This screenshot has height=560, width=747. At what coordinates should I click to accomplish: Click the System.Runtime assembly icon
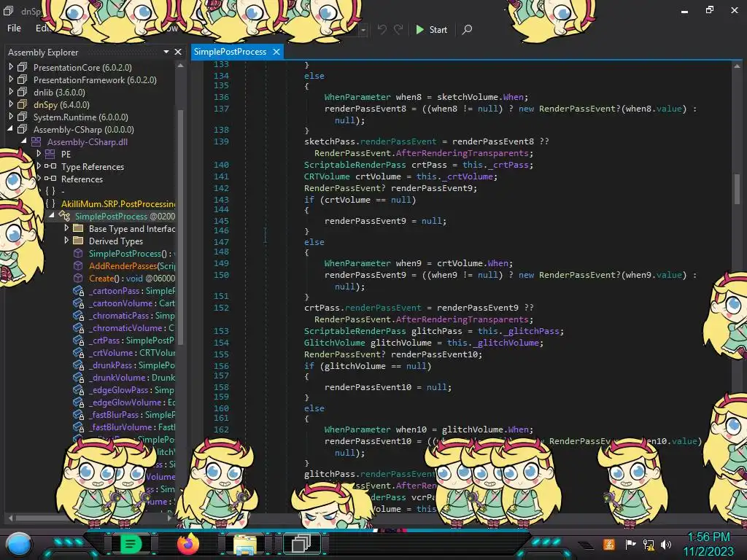(23, 117)
